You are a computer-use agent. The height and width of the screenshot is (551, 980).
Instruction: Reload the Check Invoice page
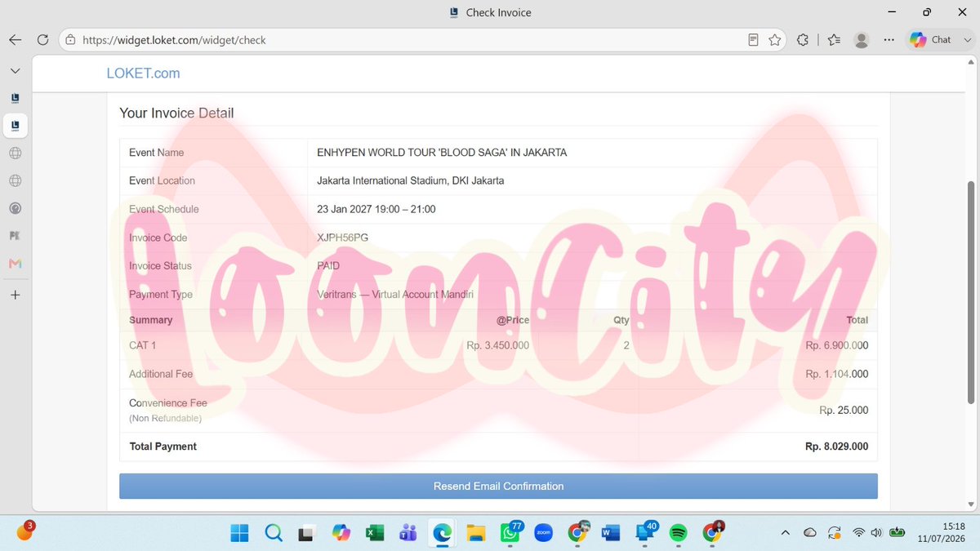pyautogui.click(x=42, y=40)
